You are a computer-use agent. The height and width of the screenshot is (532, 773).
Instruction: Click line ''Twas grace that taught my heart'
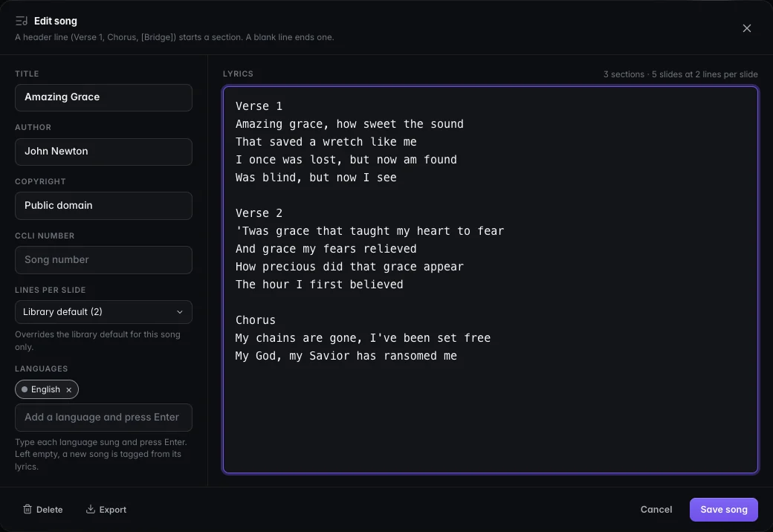coord(369,231)
